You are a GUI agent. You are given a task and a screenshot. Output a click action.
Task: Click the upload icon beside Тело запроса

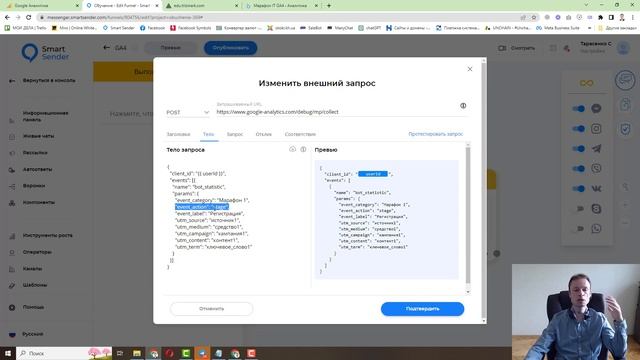(x=292, y=149)
